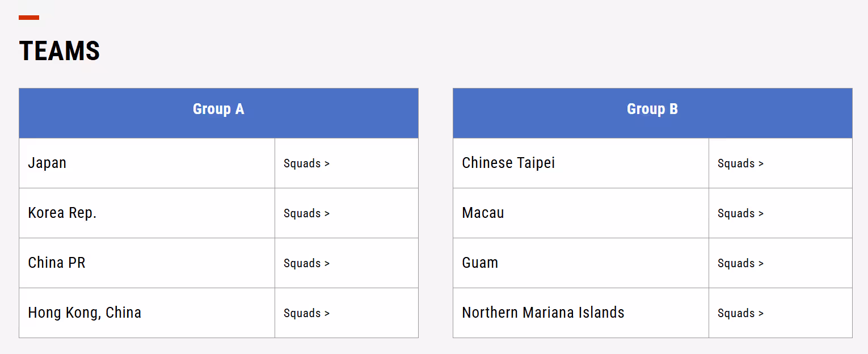Open Squads link for Chinese Taipei
This screenshot has width=868, height=354.
(740, 163)
